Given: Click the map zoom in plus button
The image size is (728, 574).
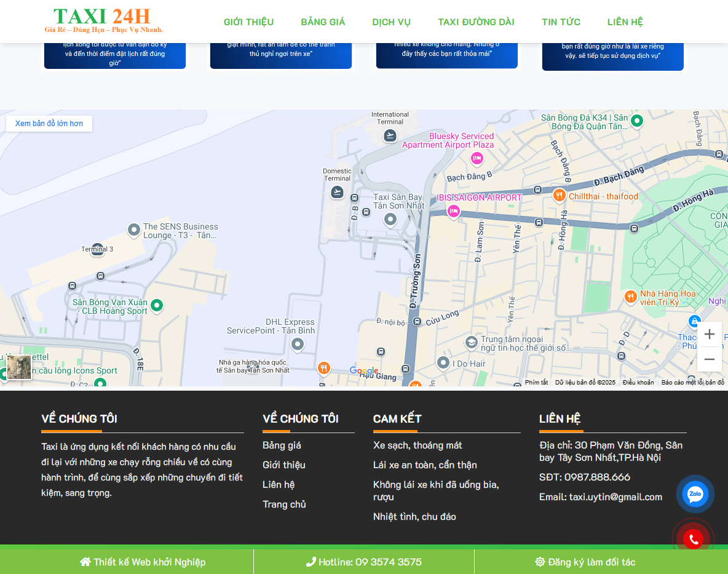Looking at the screenshot, I should (710, 334).
